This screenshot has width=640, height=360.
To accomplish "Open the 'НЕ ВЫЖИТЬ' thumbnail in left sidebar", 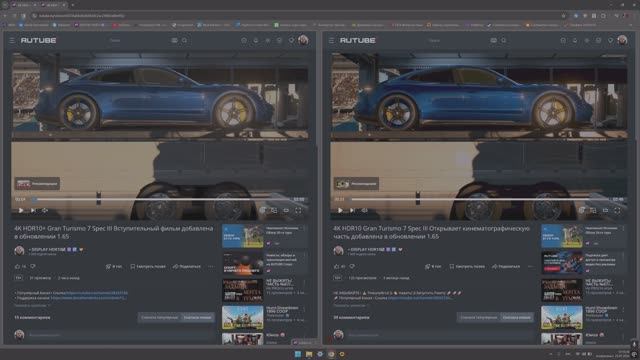I will 242,290.
